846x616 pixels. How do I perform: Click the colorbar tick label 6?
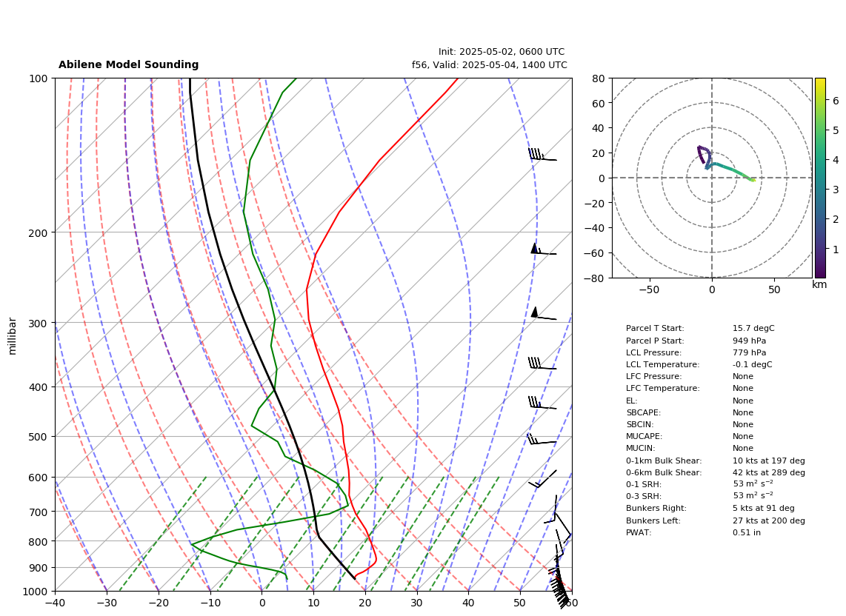[x=835, y=101]
